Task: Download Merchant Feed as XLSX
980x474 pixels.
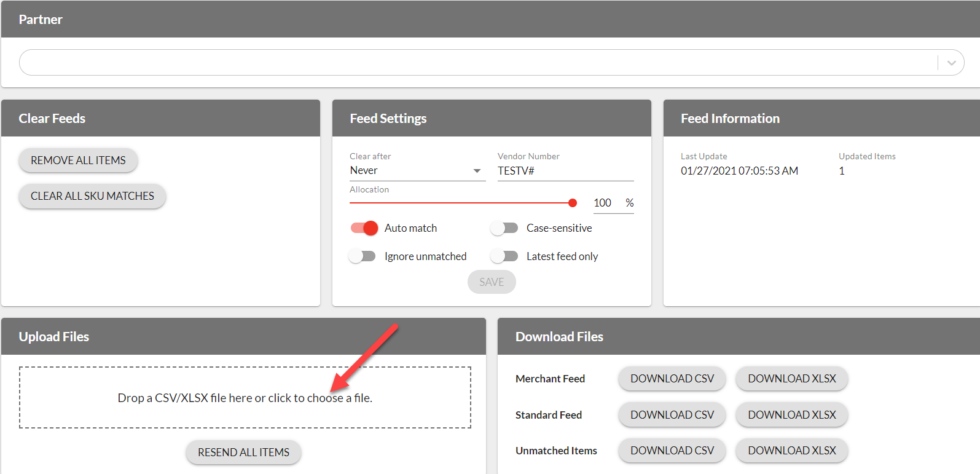Action: click(x=791, y=379)
